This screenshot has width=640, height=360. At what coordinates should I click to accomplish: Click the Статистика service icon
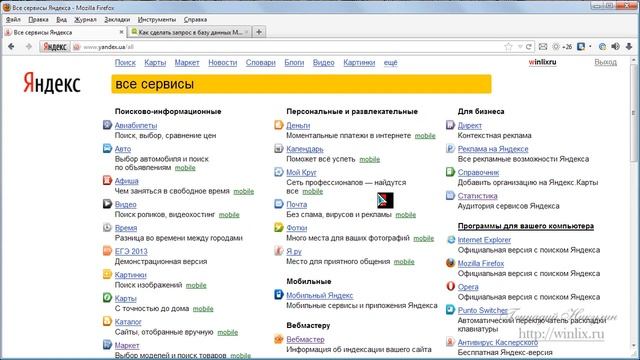tap(450, 196)
